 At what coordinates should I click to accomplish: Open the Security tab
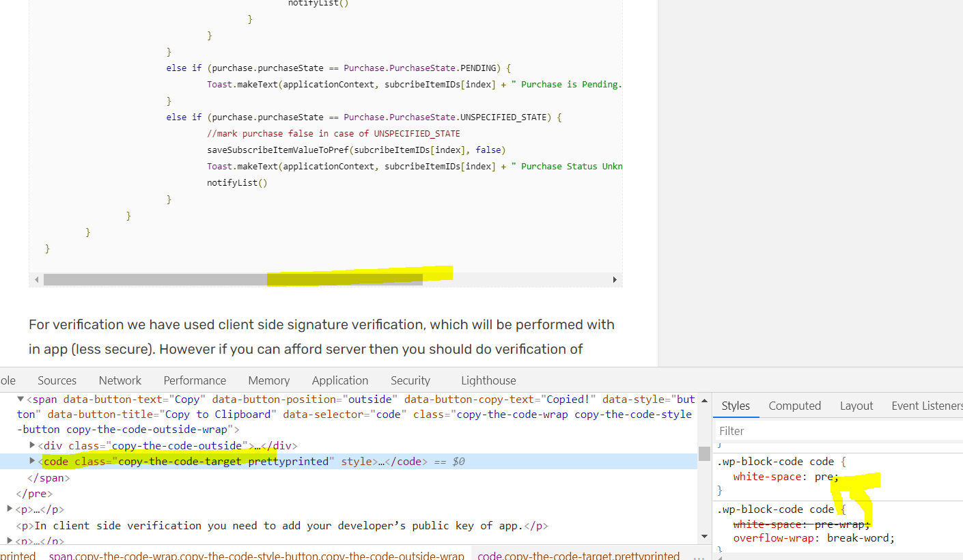pos(410,380)
